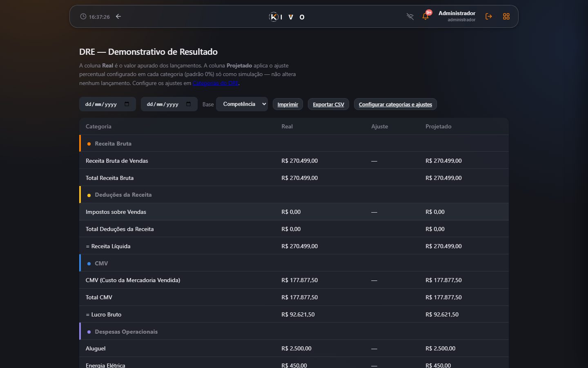The image size is (588, 368).
Task: Click the Imprimir button
Action: click(x=288, y=104)
